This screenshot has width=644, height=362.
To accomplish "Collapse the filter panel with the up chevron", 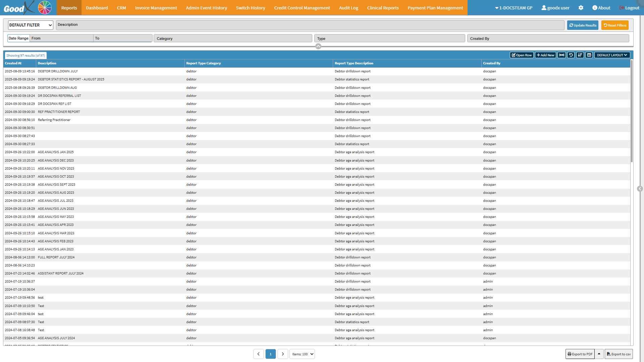I will (318, 46).
